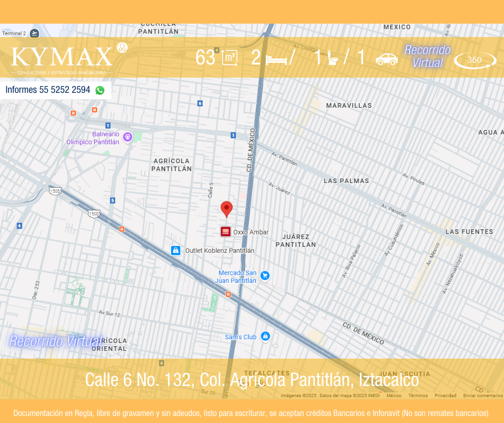This screenshot has height=423, width=504.
Task: Click the Balneario Olímpico Pantitlán label
Action: [x=93, y=138]
